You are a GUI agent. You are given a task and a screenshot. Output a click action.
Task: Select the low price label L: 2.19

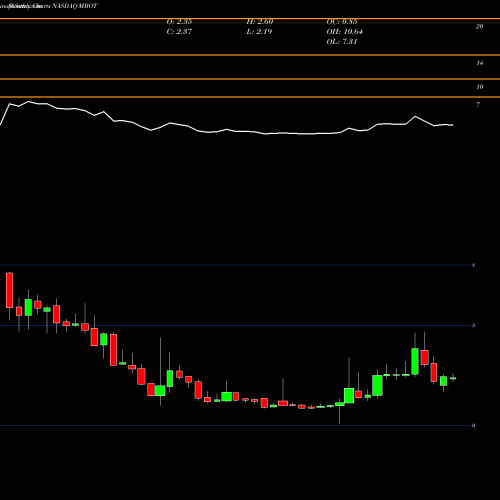259,32
